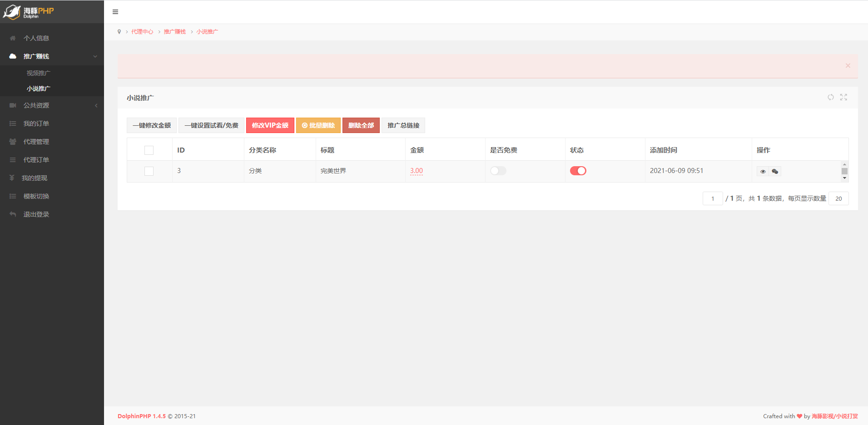Check the select-all header checkbox
Viewport: 868px width, 425px height.
point(149,150)
